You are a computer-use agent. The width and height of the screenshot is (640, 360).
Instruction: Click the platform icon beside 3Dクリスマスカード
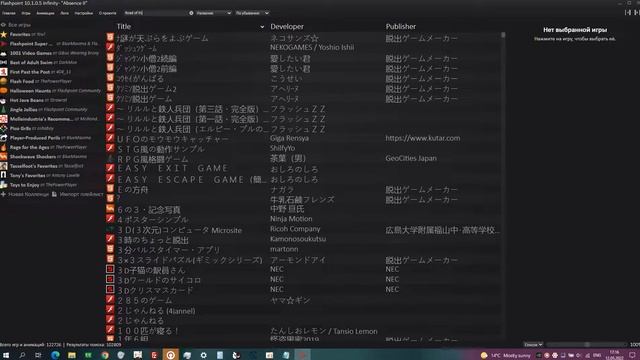[110, 289]
